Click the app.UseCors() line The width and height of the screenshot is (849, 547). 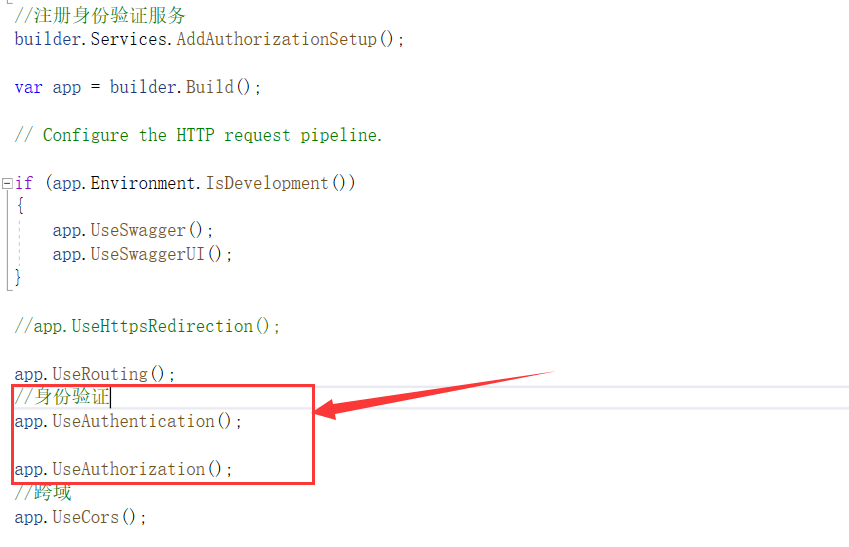coord(80,517)
